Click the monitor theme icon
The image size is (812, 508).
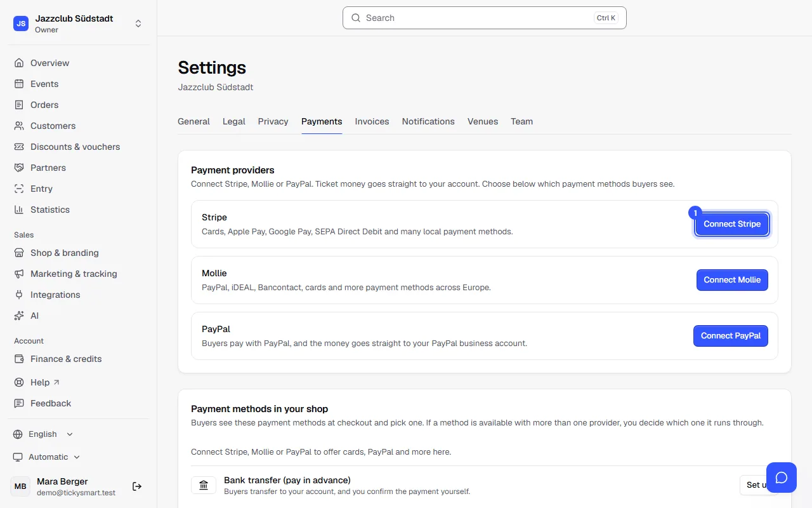18,457
